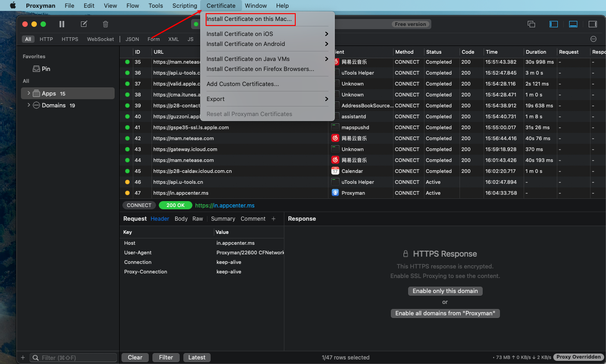Open Install Certificate on Android submenu
This screenshot has height=364, width=606.
(x=268, y=44)
